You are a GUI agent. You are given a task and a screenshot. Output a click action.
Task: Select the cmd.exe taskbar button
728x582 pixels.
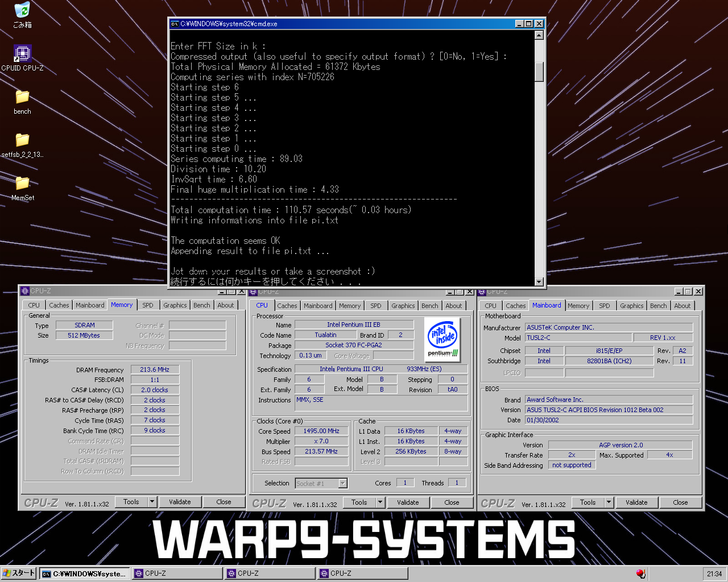[x=84, y=573]
